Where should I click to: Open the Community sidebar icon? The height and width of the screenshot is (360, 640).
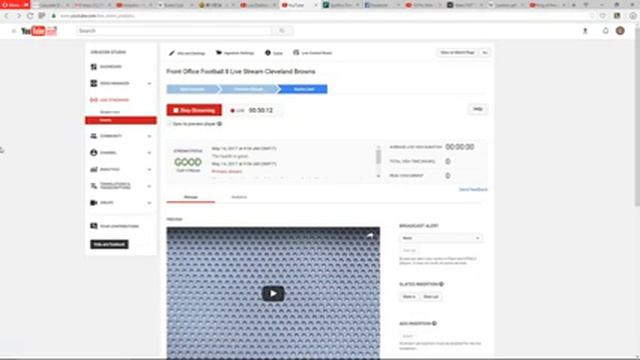tap(94, 136)
